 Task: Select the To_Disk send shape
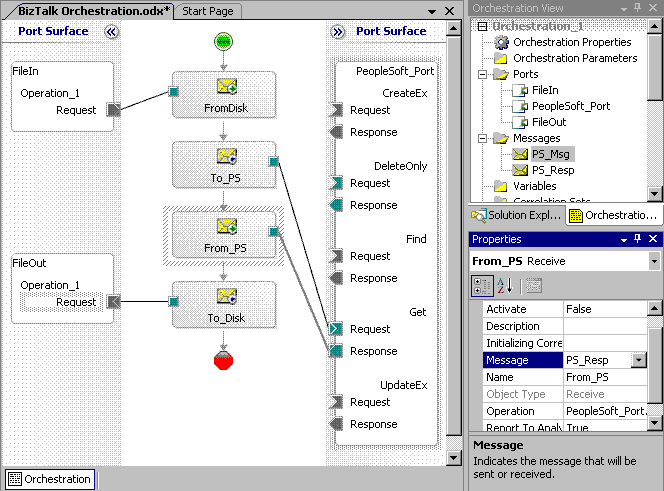pyautogui.click(x=224, y=305)
